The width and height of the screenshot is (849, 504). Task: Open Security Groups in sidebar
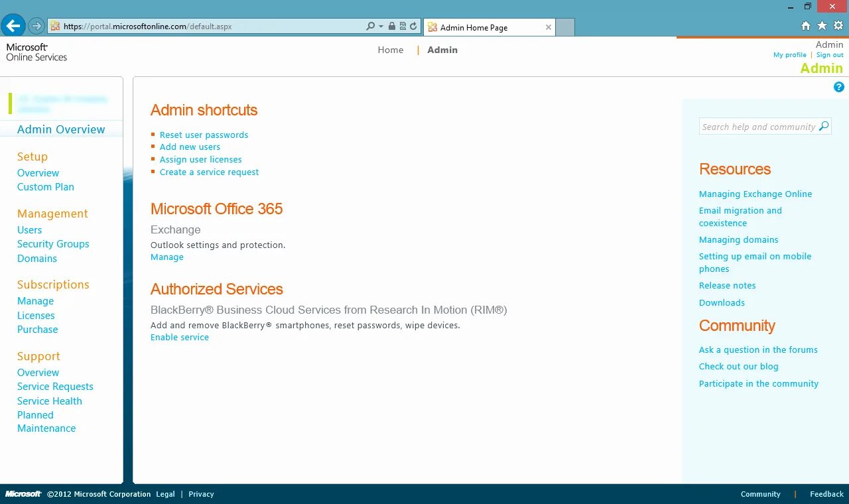[x=53, y=244]
